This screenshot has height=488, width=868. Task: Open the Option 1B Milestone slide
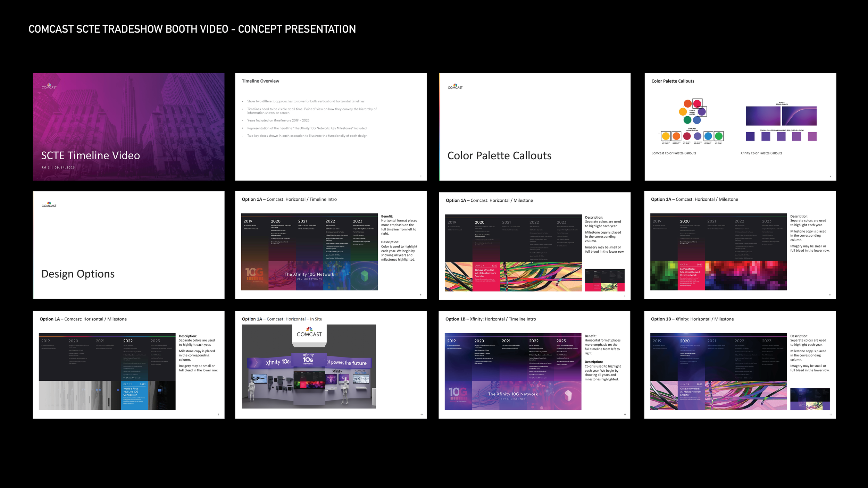(740, 365)
